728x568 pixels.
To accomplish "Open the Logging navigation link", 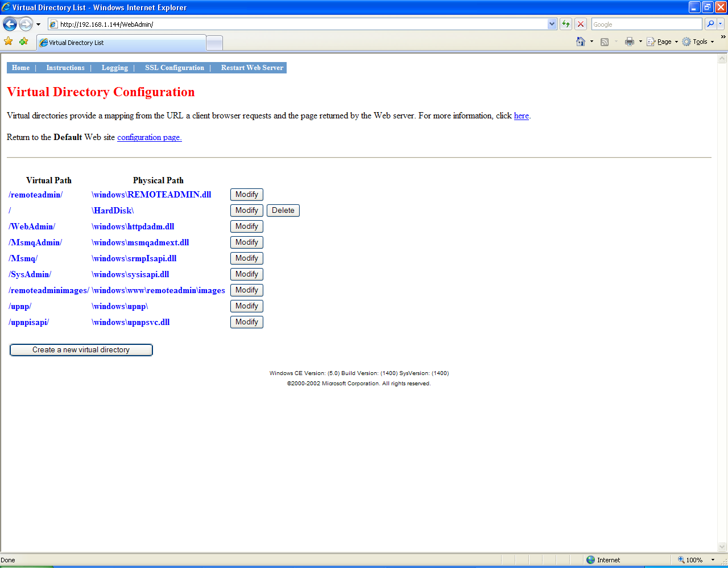I will 115,68.
